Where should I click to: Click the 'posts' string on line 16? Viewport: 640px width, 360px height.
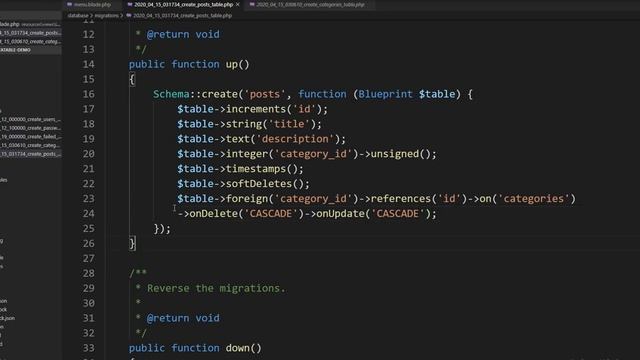pyautogui.click(x=264, y=94)
